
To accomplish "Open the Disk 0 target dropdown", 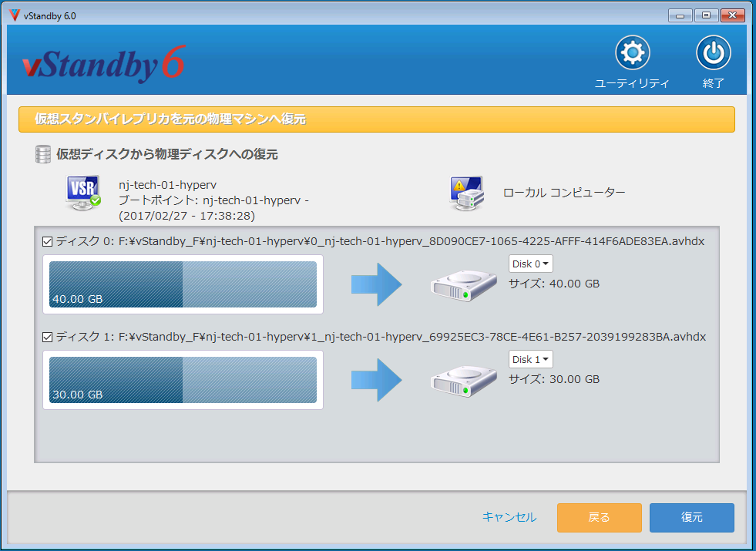I will pyautogui.click(x=531, y=264).
